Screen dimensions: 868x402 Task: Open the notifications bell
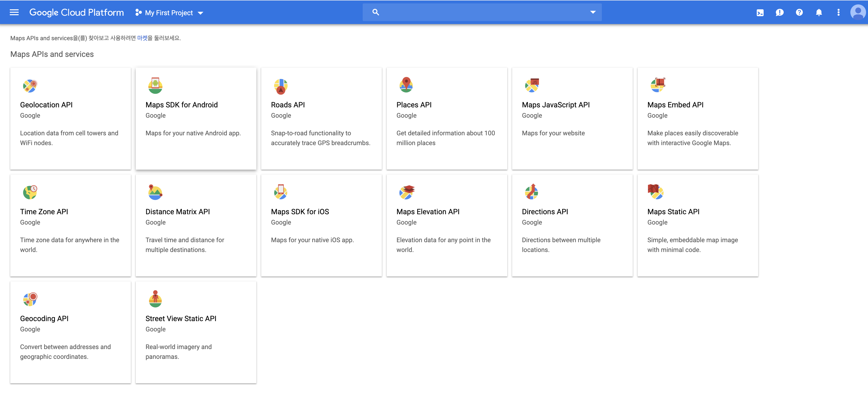[x=818, y=13]
